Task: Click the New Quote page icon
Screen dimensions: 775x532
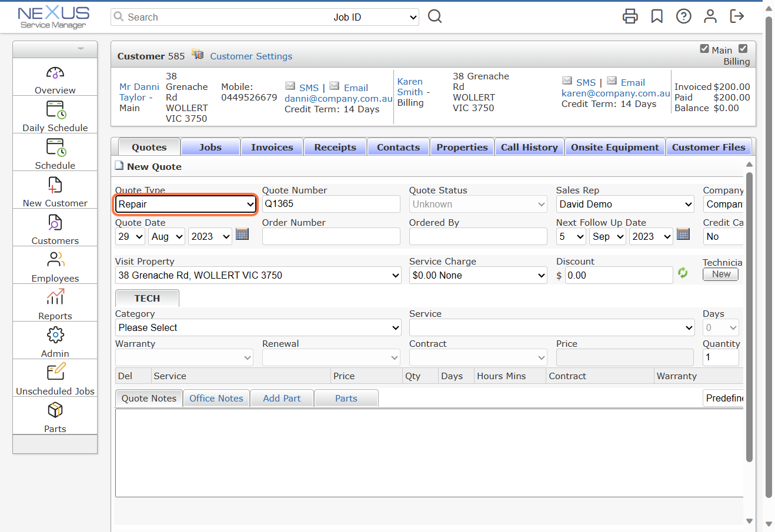Action: pos(119,166)
